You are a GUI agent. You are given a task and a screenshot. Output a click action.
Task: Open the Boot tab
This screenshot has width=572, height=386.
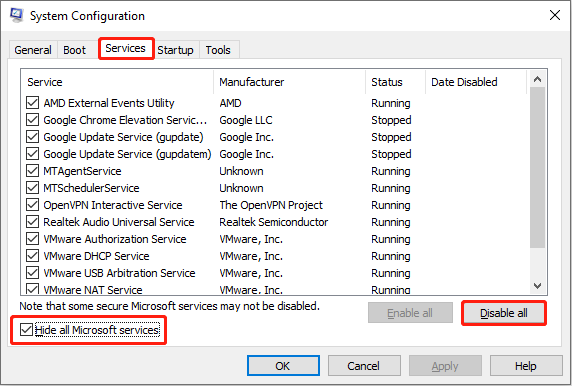74,50
